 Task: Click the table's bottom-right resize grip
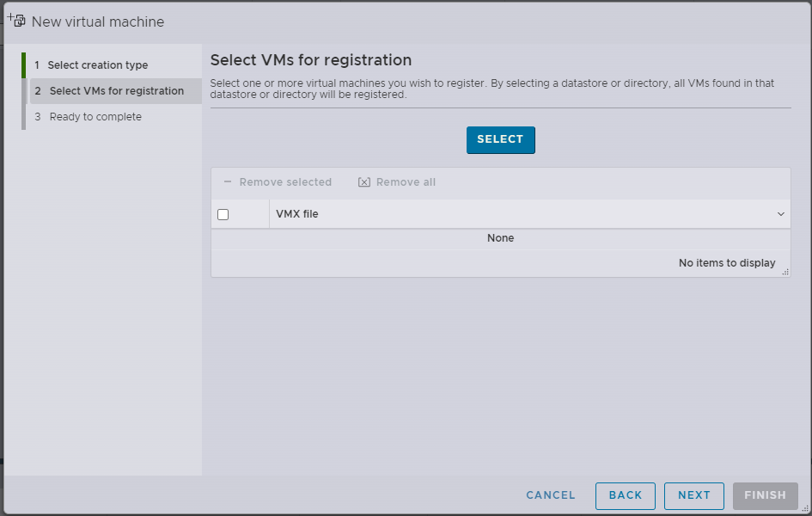785,271
